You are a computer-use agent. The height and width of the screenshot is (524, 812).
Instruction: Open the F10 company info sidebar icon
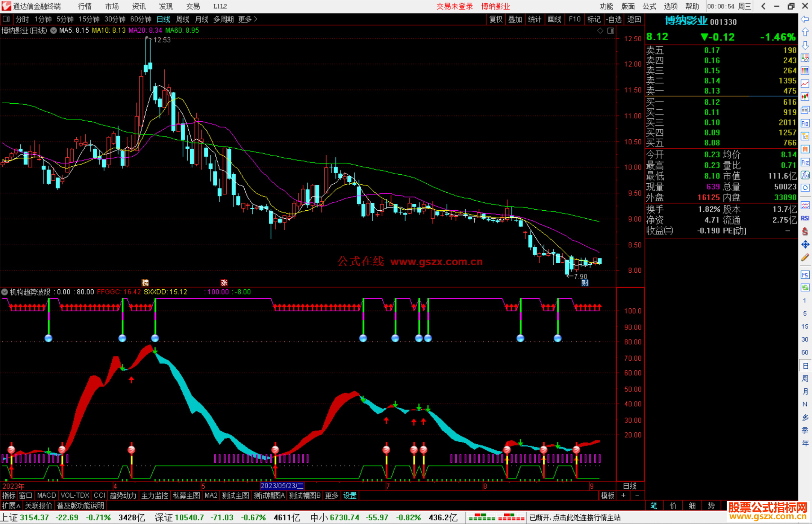click(x=805, y=123)
